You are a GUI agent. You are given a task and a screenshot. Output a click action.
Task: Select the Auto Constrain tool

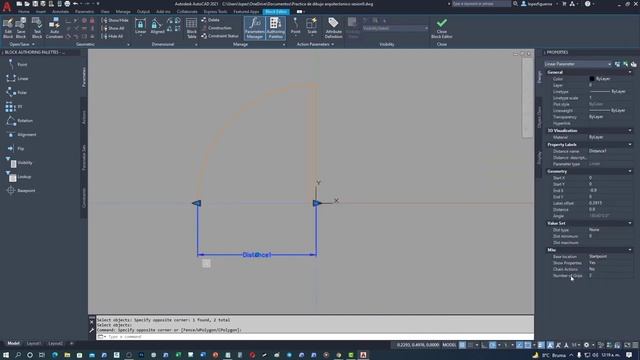coord(54,28)
